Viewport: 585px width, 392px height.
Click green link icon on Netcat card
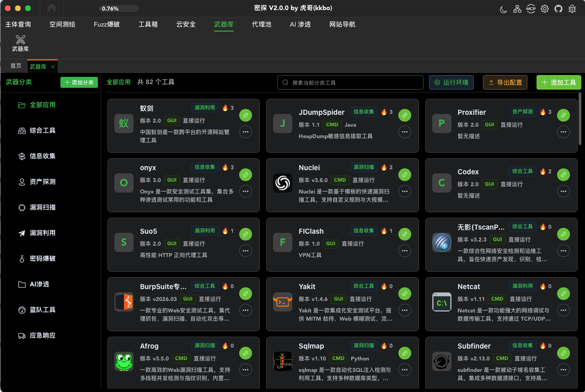(564, 294)
